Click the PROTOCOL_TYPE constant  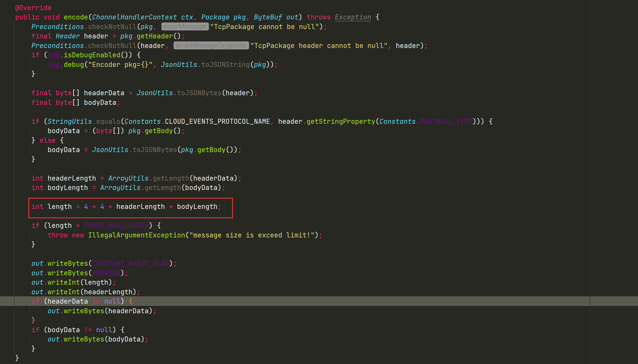point(446,122)
